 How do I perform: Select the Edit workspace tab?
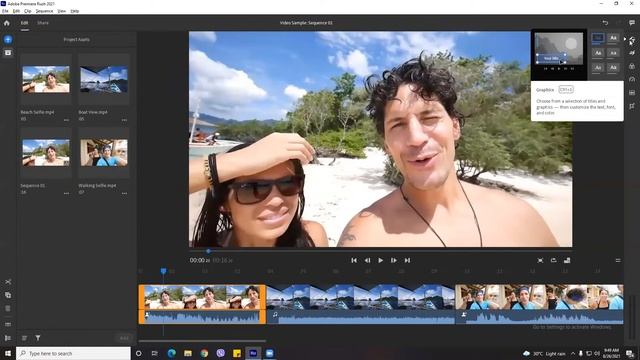[x=24, y=23]
